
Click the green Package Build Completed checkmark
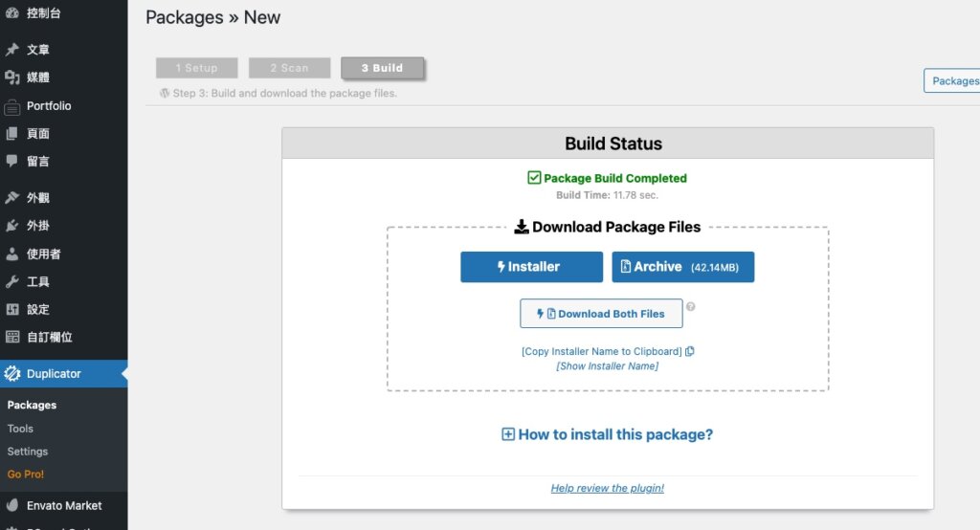pos(534,178)
